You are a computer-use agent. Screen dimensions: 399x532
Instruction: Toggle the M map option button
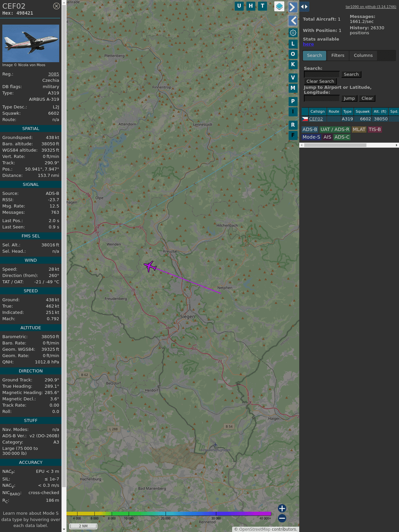pos(293,88)
